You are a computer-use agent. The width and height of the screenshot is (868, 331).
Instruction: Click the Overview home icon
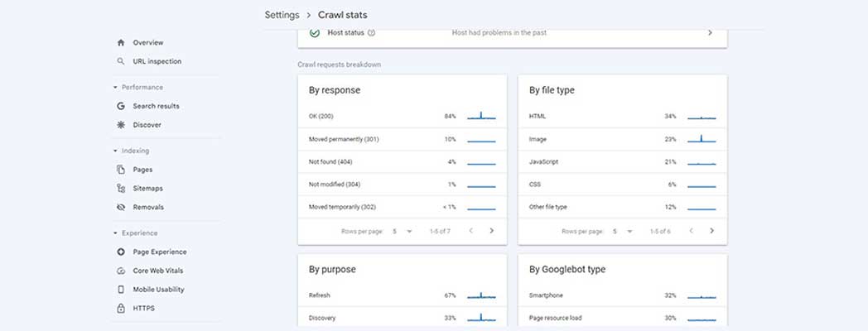click(x=121, y=42)
